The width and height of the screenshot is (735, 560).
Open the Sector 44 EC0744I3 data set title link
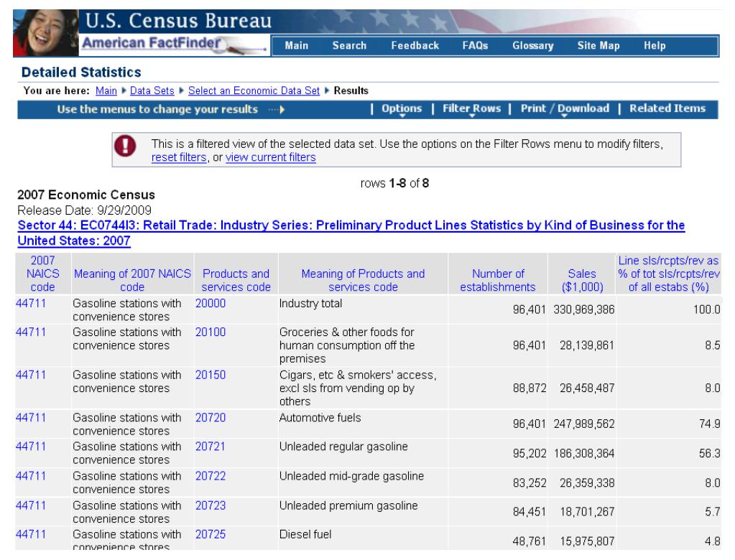[x=351, y=233]
